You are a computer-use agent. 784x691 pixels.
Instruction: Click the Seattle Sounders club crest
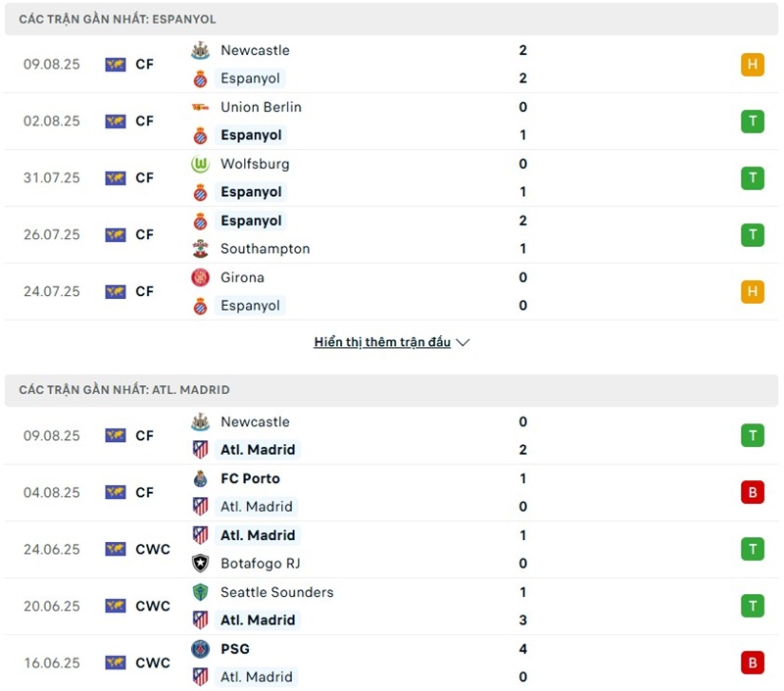pyautogui.click(x=200, y=592)
